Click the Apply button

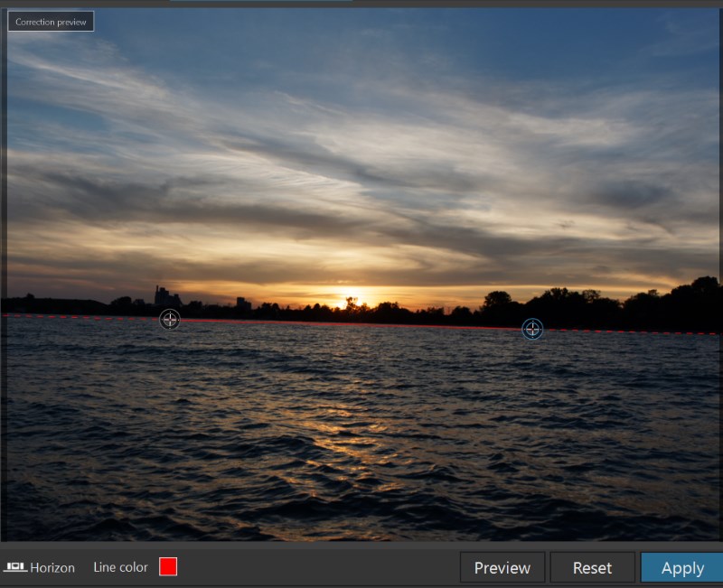click(682, 567)
